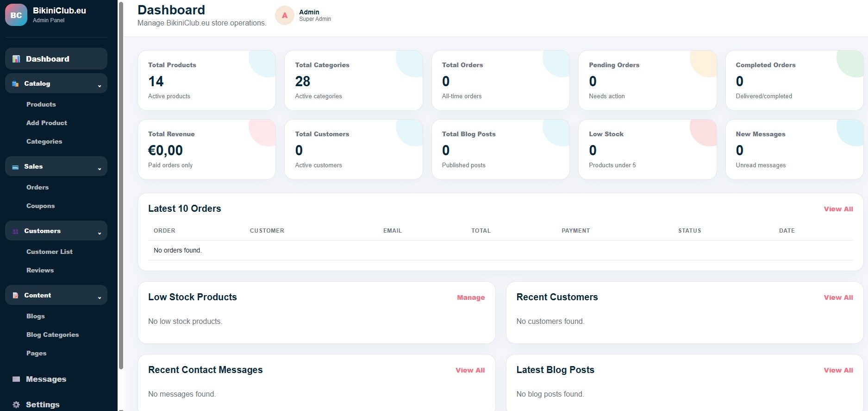Click the Content document icon
The height and width of the screenshot is (411, 868).
[15, 296]
